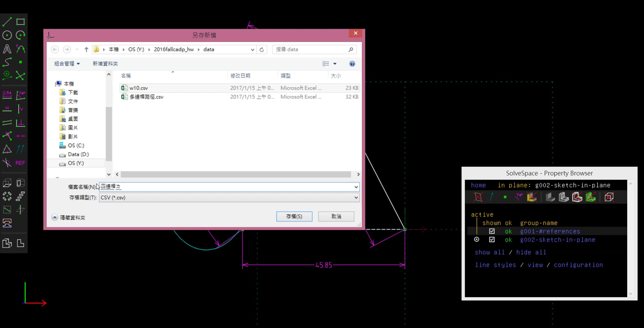Screen dimensions: 644x328
Task: Click the REF reference dimension tool
Action: 20,163
